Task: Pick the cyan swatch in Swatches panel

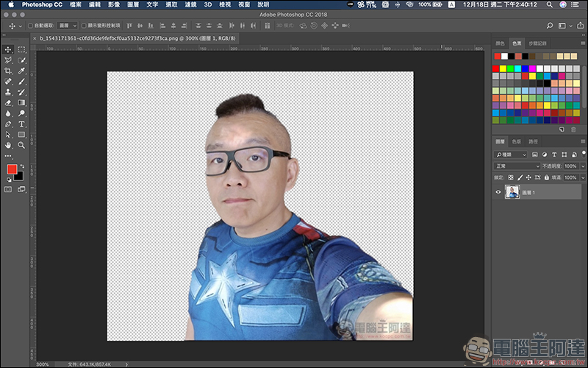Action: tap(518, 68)
